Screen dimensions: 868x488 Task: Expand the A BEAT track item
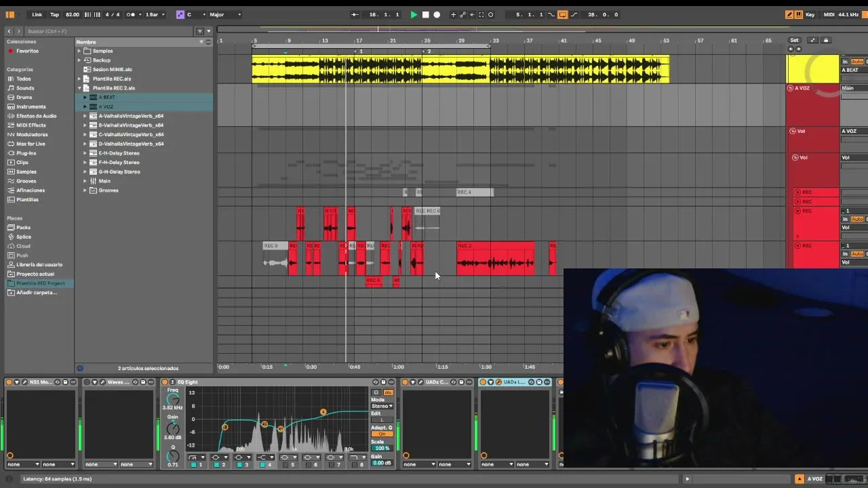click(85, 98)
